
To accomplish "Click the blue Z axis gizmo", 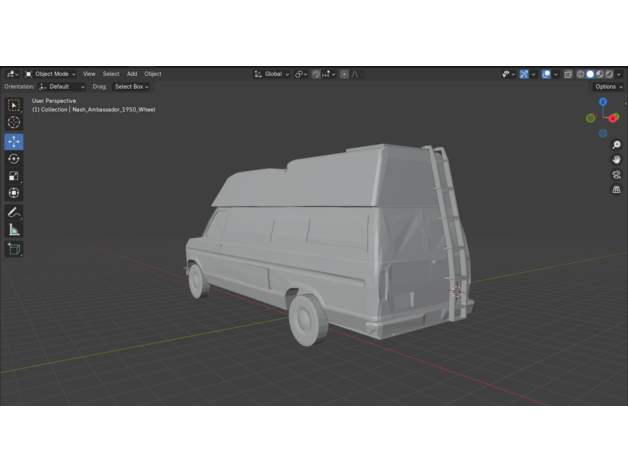I will pyautogui.click(x=603, y=102).
